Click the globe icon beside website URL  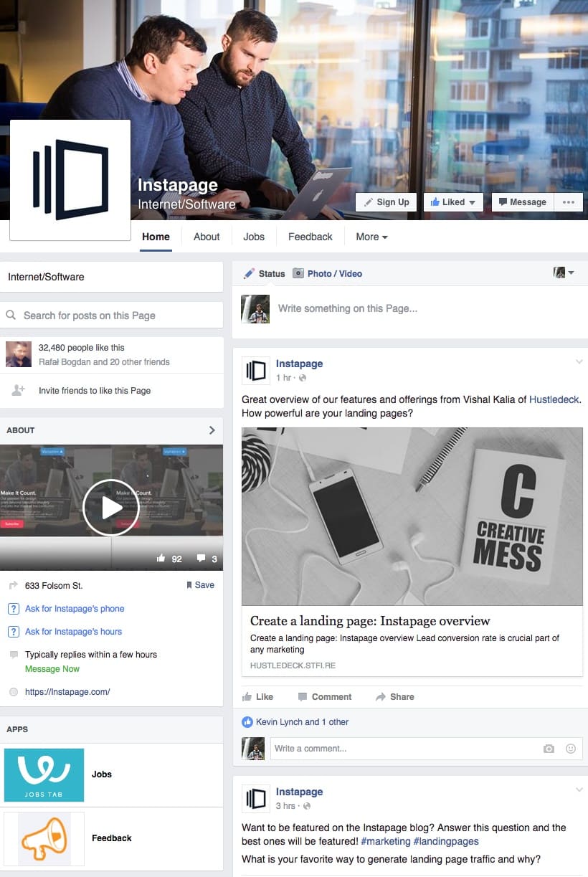(x=14, y=692)
